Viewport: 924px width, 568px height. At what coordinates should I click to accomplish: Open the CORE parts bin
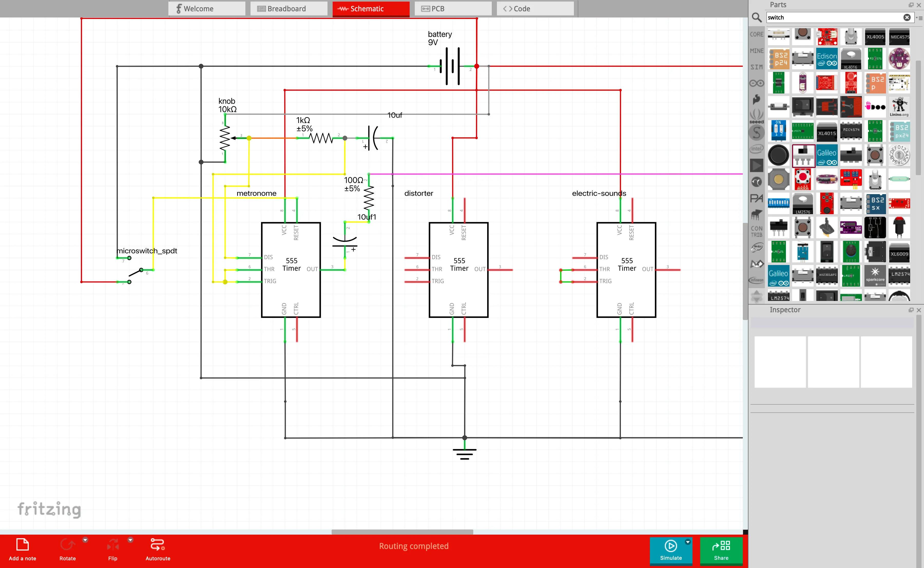click(x=756, y=34)
